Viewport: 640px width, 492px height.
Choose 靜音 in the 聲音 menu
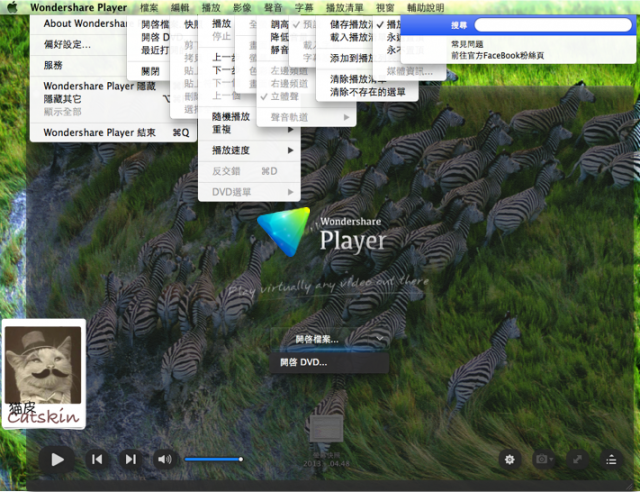pyautogui.click(x=280, y=50)
